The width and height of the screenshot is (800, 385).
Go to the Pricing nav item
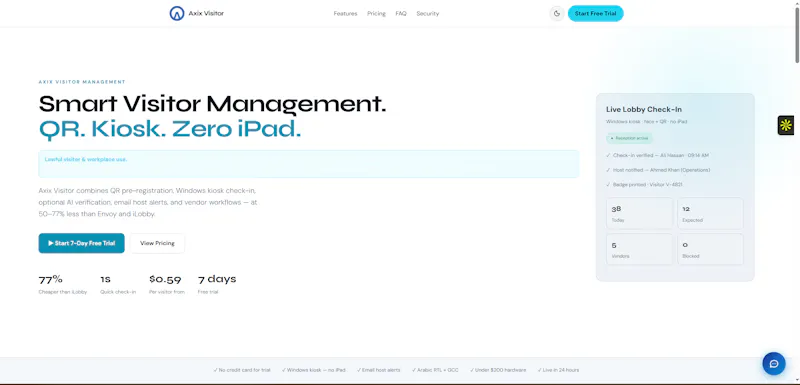(377, 14)
